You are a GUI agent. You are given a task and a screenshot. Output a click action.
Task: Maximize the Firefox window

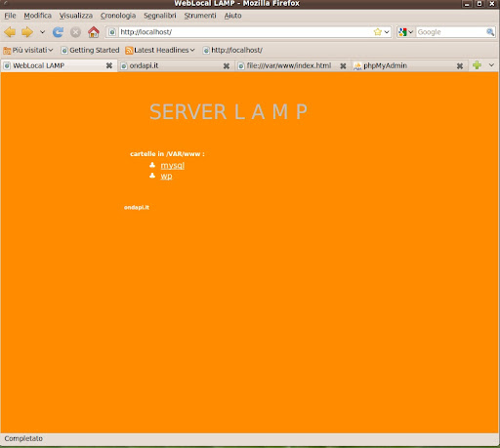[x=479, y=4]
